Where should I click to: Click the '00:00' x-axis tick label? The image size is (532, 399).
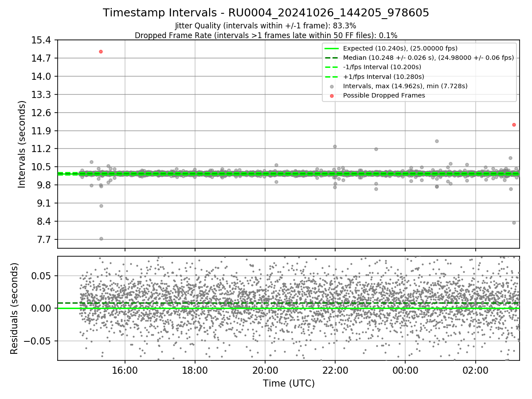[405, 370]
